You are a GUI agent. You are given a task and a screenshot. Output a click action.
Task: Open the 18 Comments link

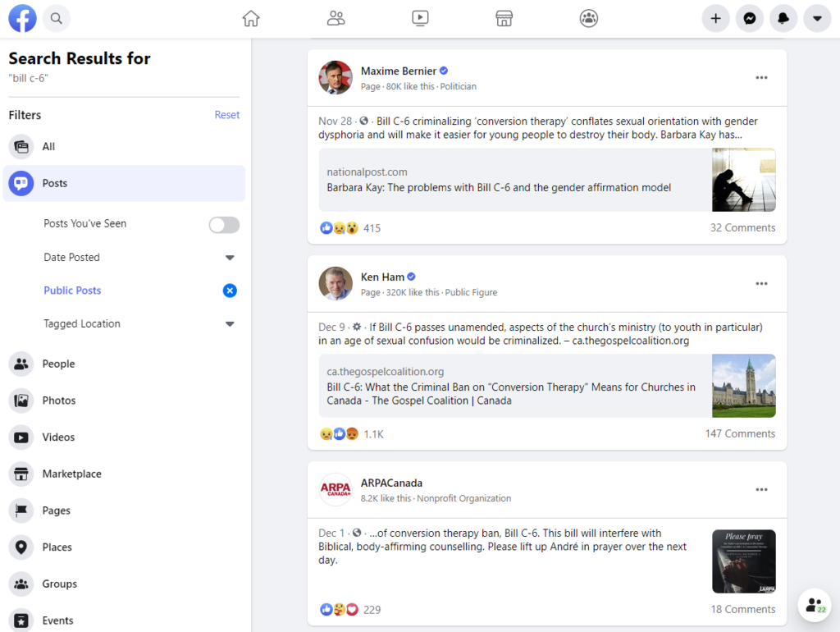tap(743, 610)
